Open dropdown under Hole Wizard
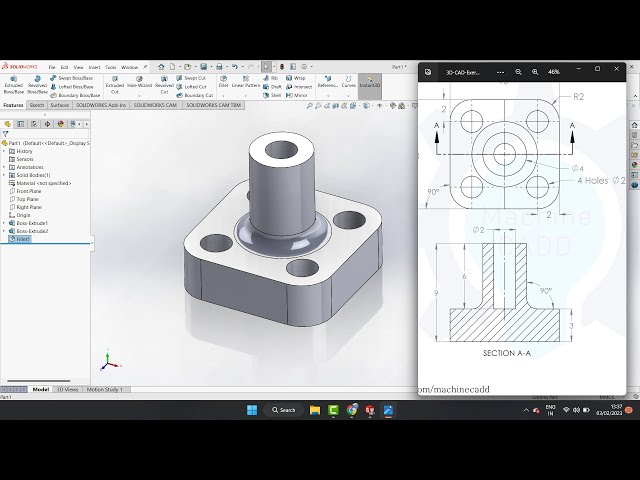640x480 pixels. click(139, 96)
